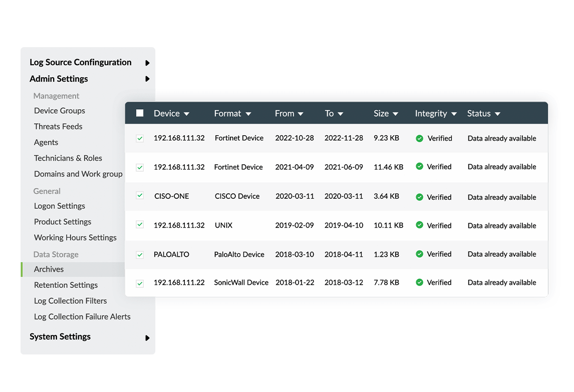Expand the Log Source Configuration arrow
The height and width of the screenshot is (392, 574).
coord(147,63)
